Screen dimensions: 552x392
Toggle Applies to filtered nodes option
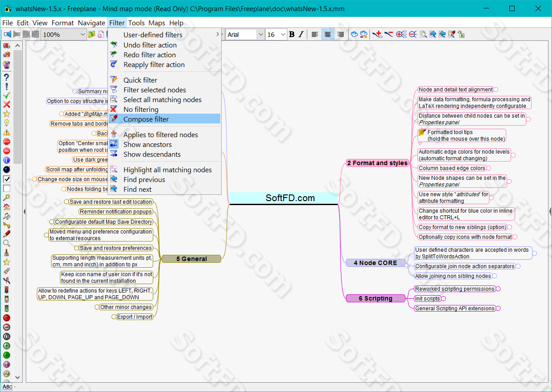pos(164,135)
